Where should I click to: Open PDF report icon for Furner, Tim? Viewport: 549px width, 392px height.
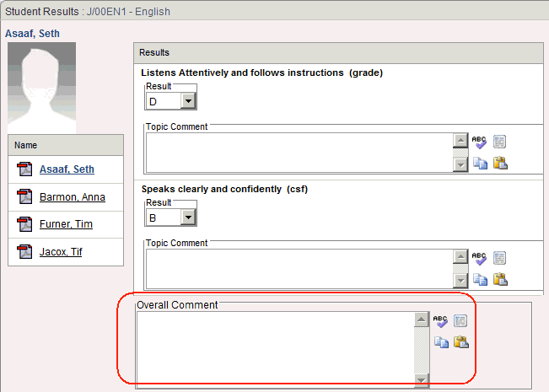tap(24, 224)
